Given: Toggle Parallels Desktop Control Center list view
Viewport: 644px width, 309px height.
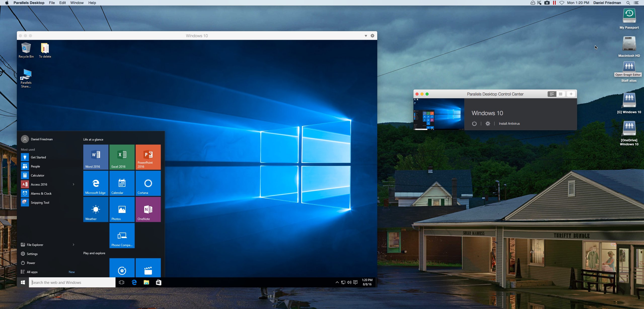Looking at the screenshot, I should pos(560,94).
